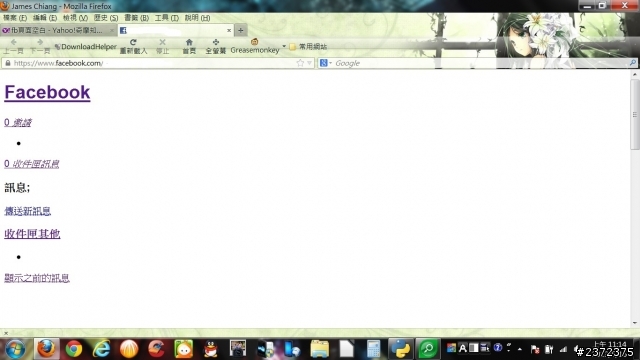Image resolution: width=640 pixels, height=360 pixels.
Task: Open the 常用網站 bookmarks folder
Action: click(308, 47)
